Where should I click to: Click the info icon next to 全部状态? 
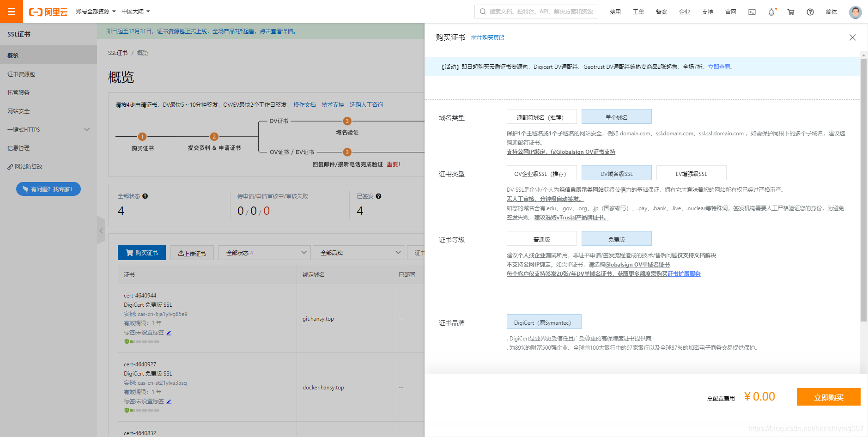click(x=145, y=196)
